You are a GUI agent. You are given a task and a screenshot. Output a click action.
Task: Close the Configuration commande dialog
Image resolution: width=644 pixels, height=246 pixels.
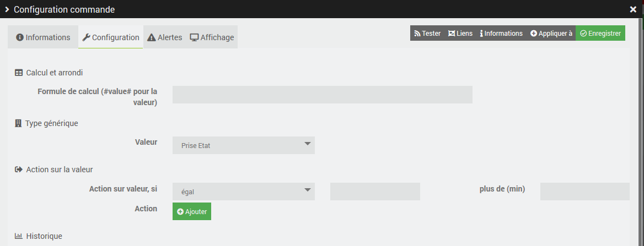633,9
